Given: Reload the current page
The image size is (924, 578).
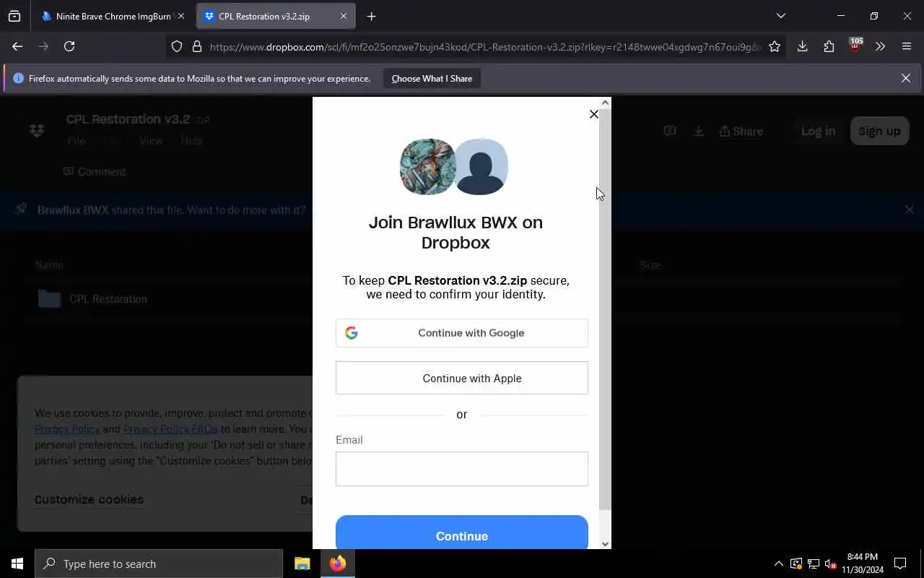Looking at the screenshot, I should tap(69, 46).
